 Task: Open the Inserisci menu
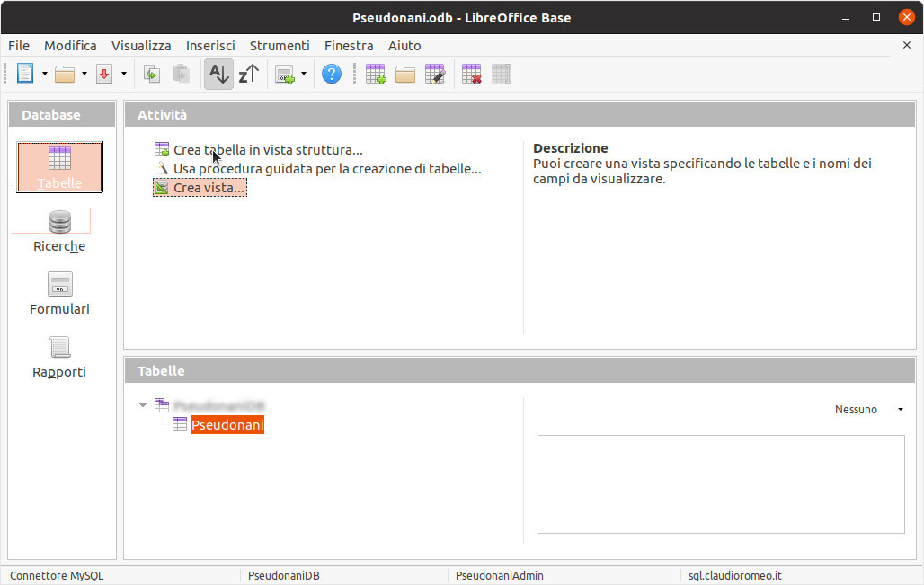coord(210,46)
